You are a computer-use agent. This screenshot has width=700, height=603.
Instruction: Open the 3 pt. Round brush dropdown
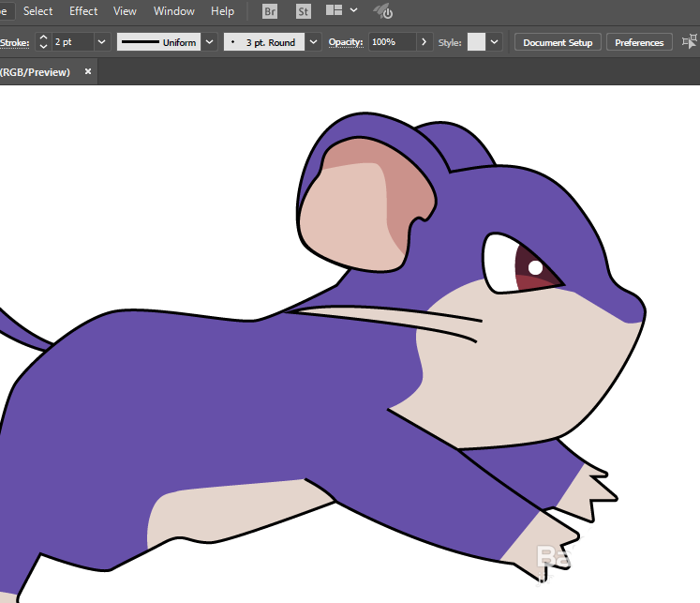(x=313, y=42)
